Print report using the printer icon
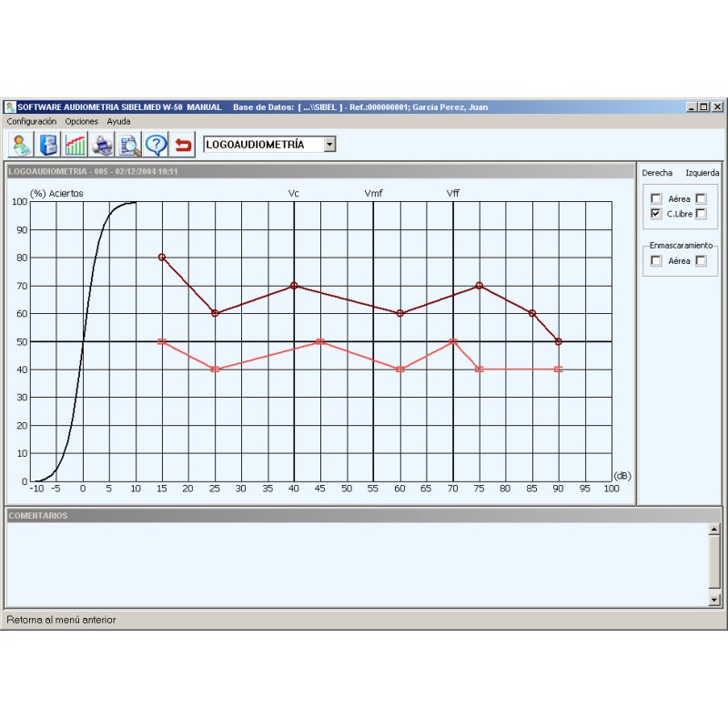The height and width of the screenshot is (728, 728). tap(103, 145)
